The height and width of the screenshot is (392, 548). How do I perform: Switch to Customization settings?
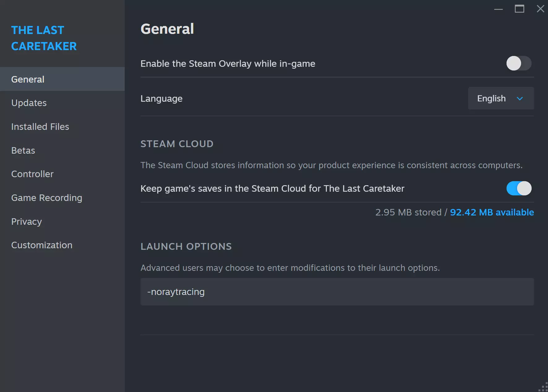point(42,245)
